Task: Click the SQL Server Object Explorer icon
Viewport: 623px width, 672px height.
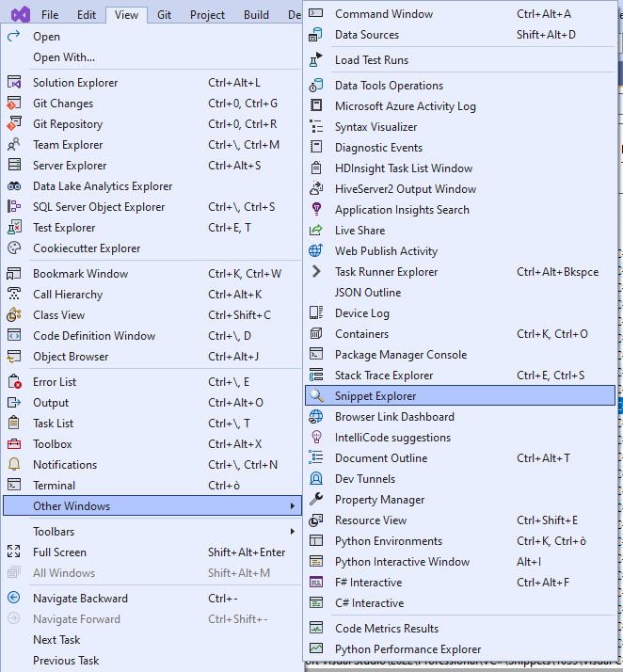Action: [x=14, y=206]
